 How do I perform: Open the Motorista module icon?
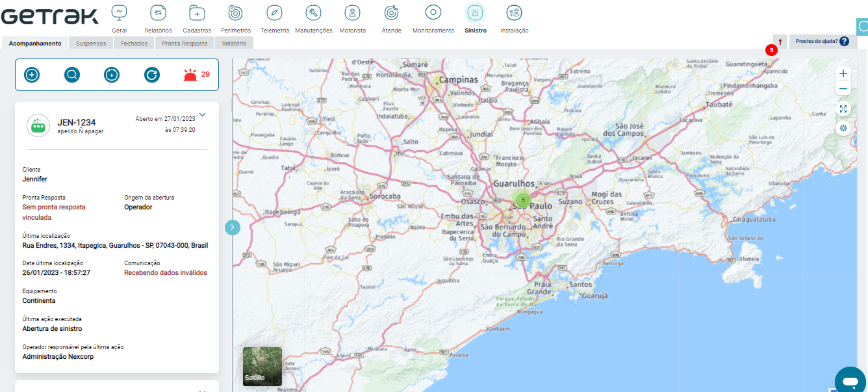click(352, 12)
